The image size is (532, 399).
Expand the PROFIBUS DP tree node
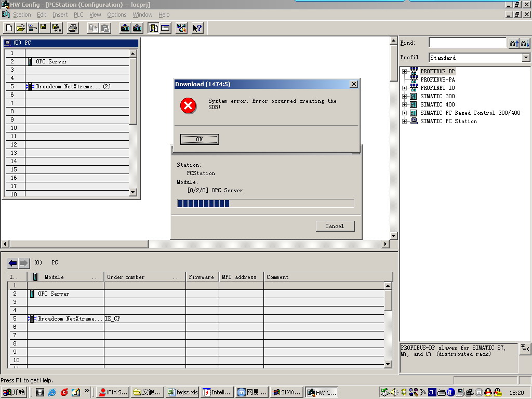[404, 71]
